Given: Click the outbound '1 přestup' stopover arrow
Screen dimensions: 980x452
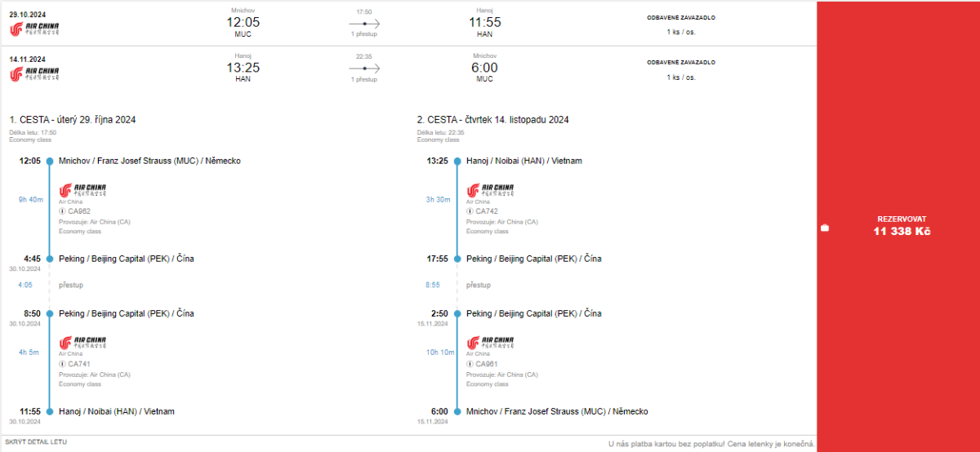Looking at the screenshot, I should [x=364, y=24].
